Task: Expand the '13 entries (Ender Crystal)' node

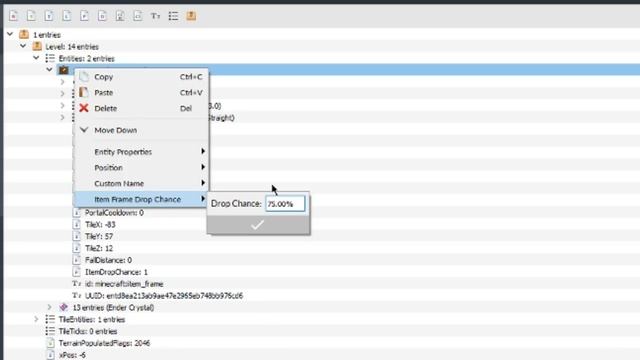Action: [49, 307]
